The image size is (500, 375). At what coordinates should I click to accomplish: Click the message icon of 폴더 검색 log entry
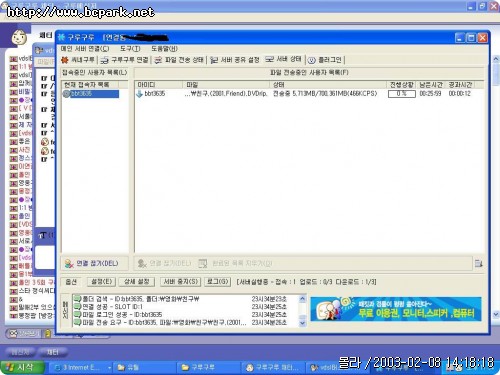click(x=77, y=299)
